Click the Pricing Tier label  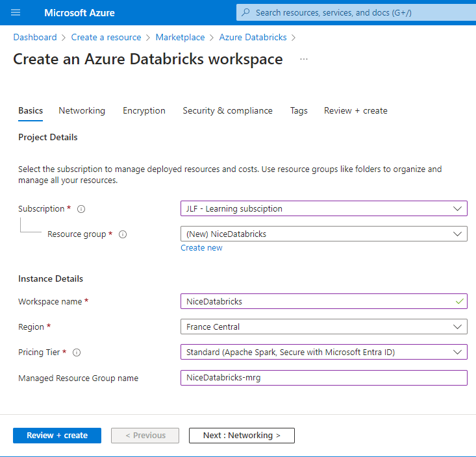click(x=39, y=352)
